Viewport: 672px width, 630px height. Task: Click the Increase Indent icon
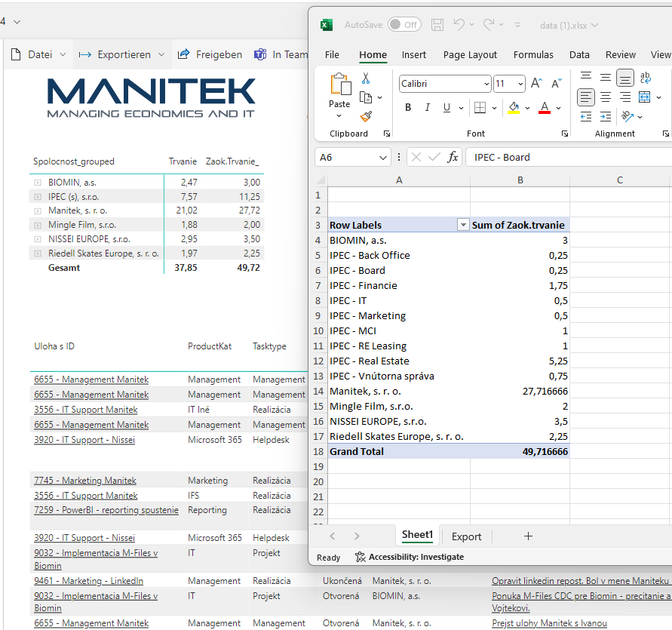(606, 117)
